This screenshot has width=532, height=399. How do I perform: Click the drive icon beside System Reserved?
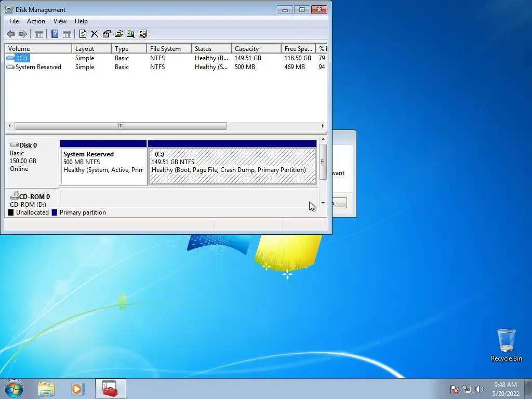10,67
